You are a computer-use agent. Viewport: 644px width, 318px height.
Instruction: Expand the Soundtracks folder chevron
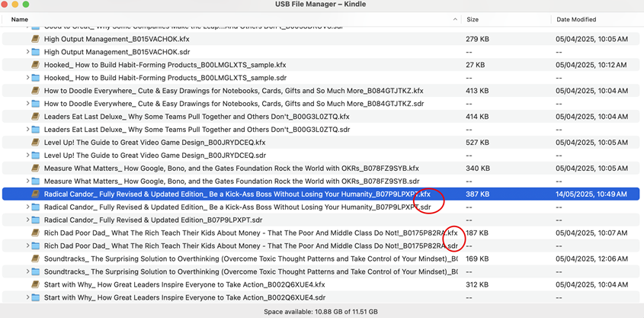[27, 271]
